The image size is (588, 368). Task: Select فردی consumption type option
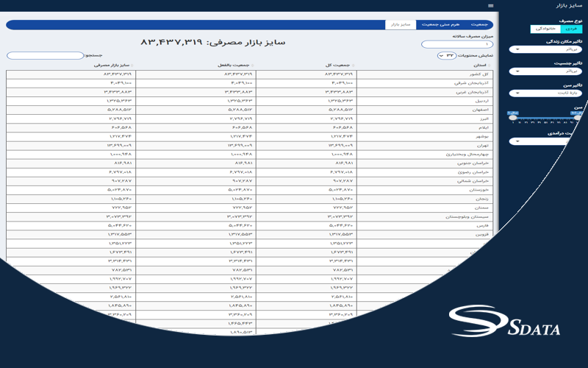(x=570, y=29)
